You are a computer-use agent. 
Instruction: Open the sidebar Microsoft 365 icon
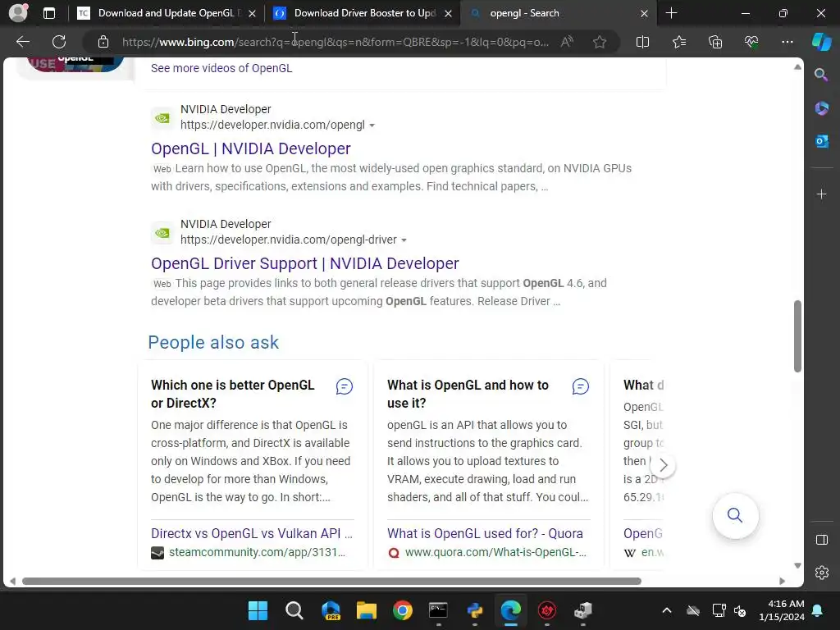pyautogui.click(x=821, y=108)
